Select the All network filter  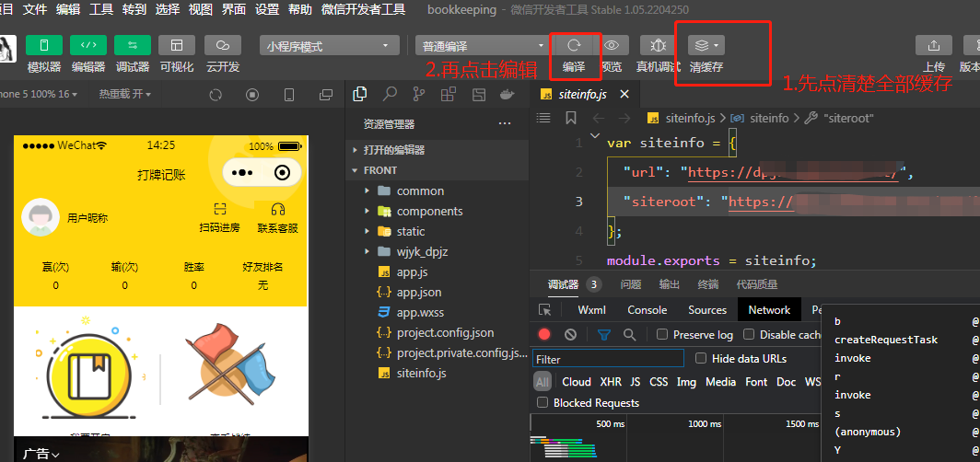[x=542, y=382]
